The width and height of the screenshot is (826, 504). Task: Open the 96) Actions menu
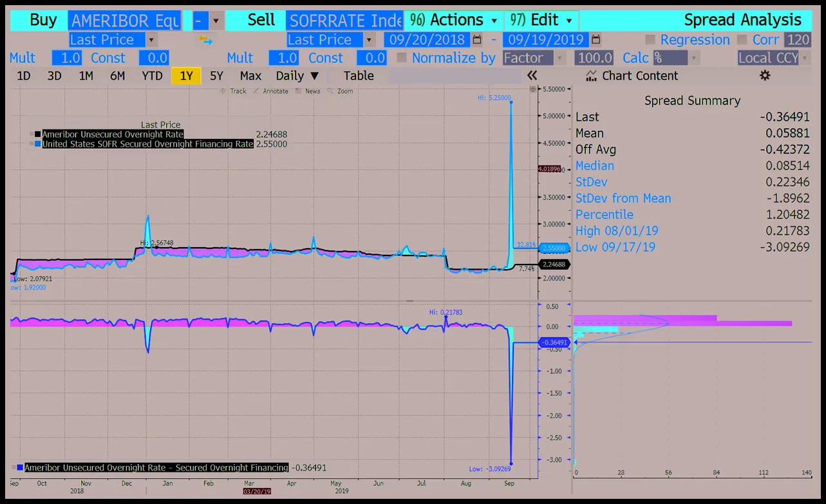pyautogui.click(x=454, y=20)
